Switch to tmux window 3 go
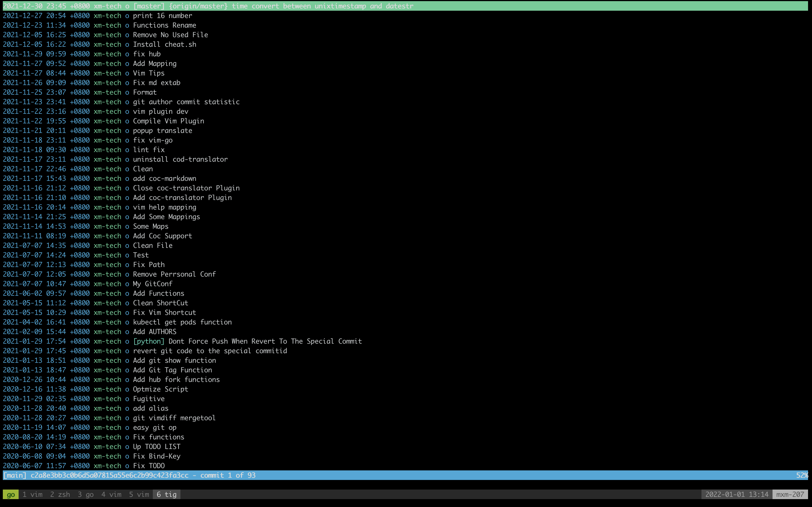The image size is (812, 507). [85, 495]
